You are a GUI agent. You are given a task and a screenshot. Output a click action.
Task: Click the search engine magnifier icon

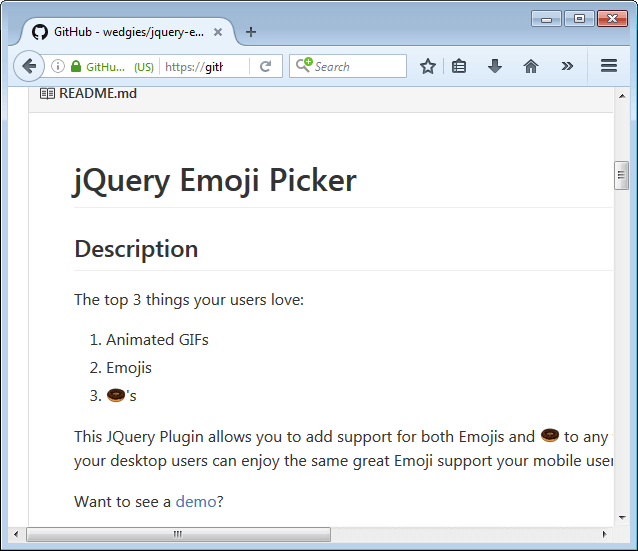pyautogui.click(x=304, y=65)
